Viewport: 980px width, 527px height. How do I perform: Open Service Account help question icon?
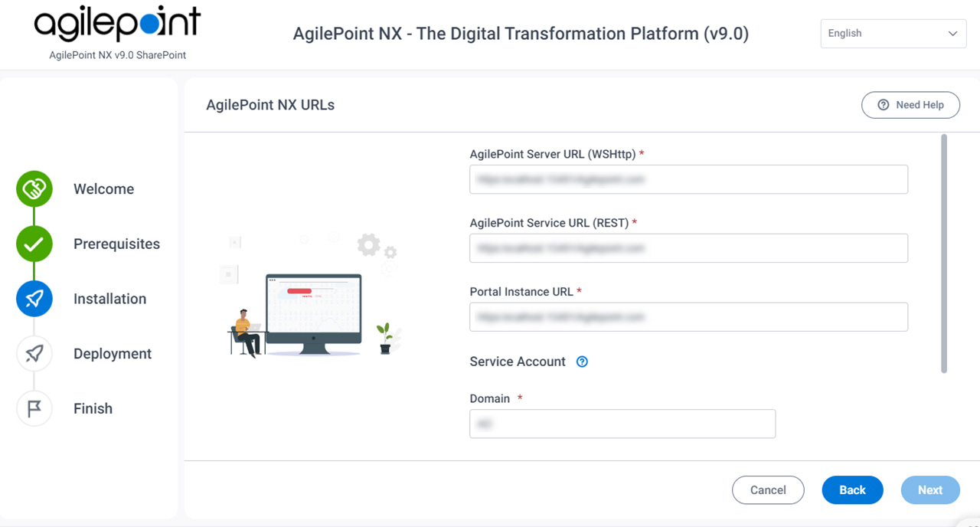click(x=582, y=362)
